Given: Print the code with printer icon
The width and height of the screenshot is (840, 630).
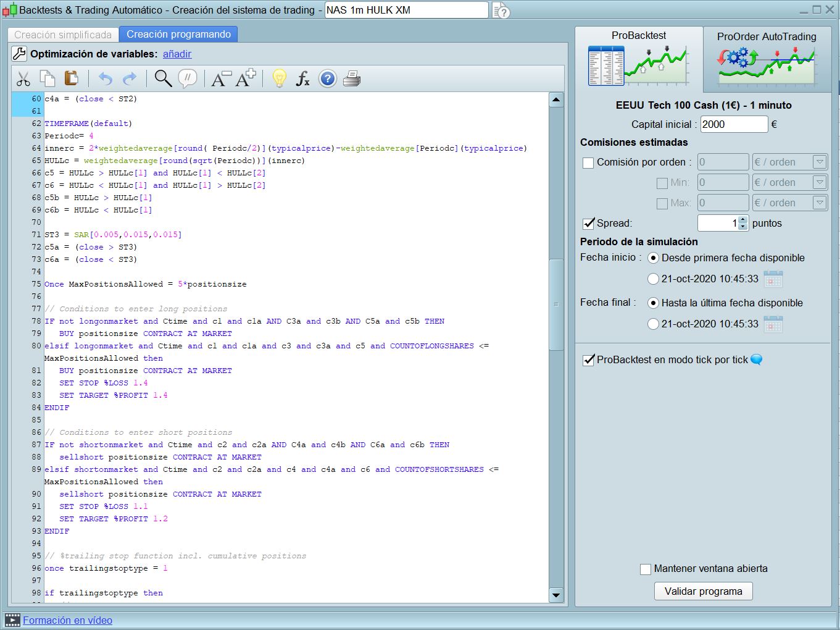Looking at the screenshot, I should pyautogui.click(x=352, y=79).
